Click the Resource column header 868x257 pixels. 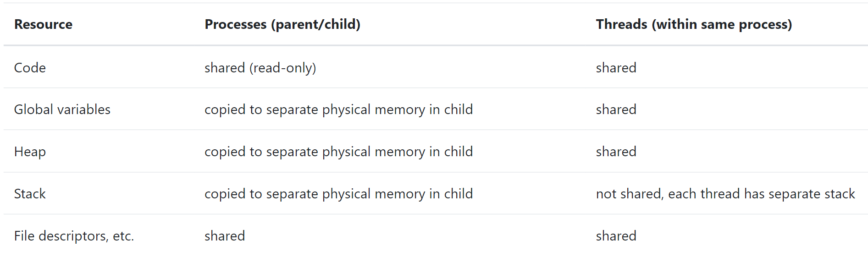pyautogui.click(x=43, y=24)
